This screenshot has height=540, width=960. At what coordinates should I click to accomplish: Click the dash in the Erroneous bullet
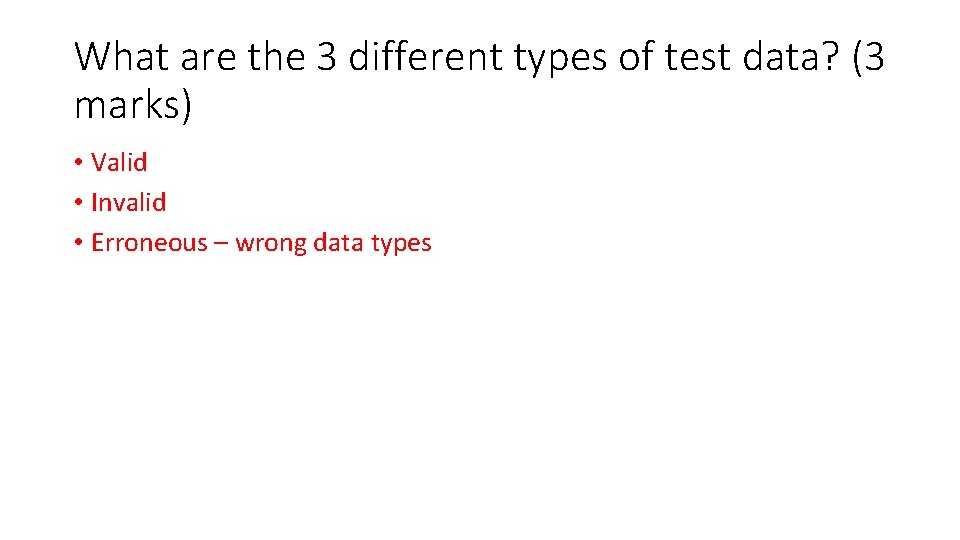tap(221, 243)
